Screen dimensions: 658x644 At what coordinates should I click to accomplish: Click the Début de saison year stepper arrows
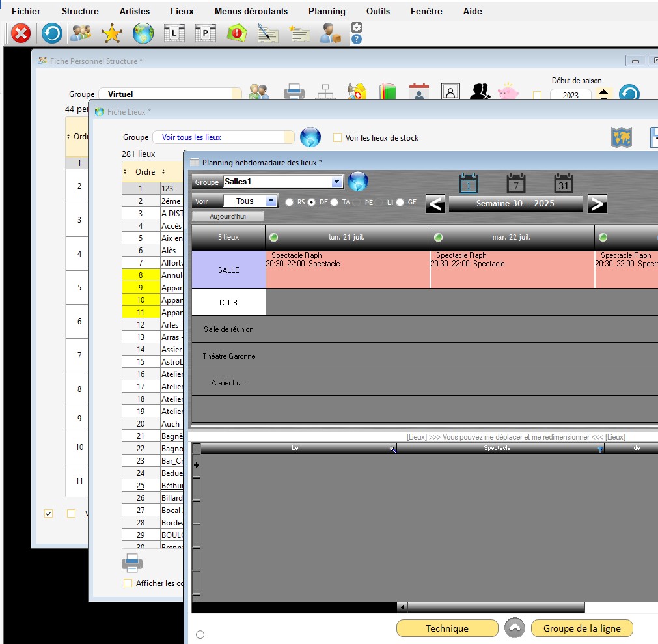603,94
